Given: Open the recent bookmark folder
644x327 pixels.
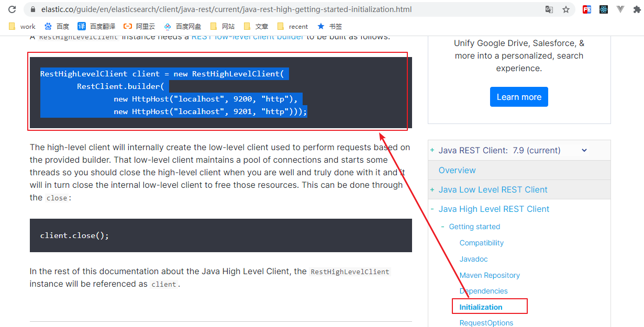Looking at the screenshot, I should 292,26.
